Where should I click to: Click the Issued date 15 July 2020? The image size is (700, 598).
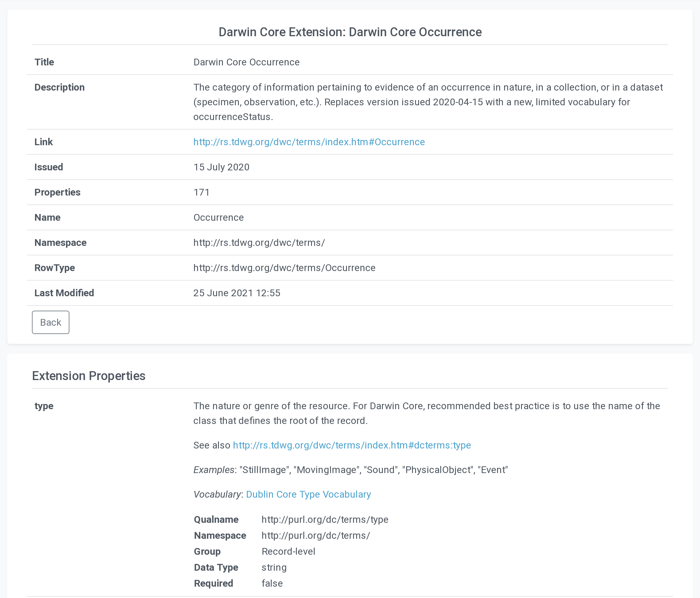coord(221,167)
